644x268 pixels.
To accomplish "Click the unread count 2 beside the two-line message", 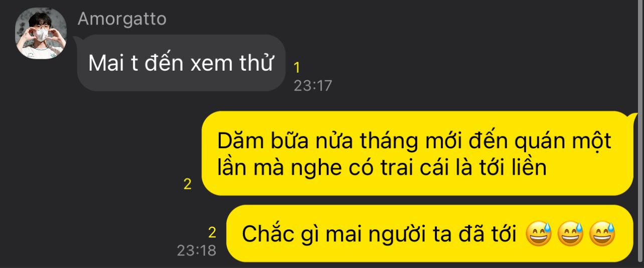I will [188, 184].
